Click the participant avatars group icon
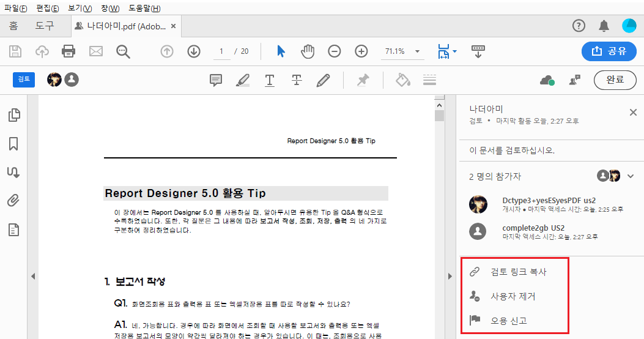 pyautogui.click(x=609, y=176)
